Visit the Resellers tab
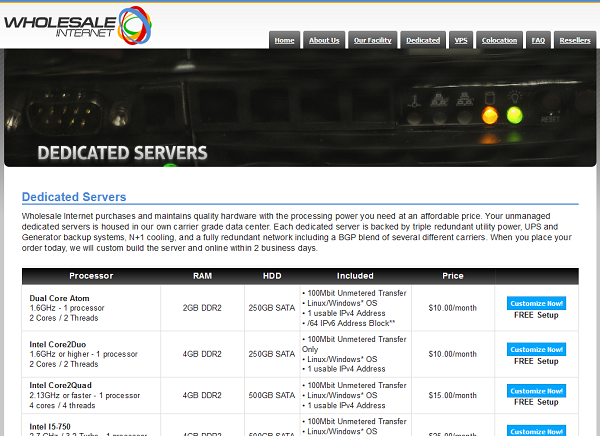This screenshot has width=600, height=436. tap(575, 40)
